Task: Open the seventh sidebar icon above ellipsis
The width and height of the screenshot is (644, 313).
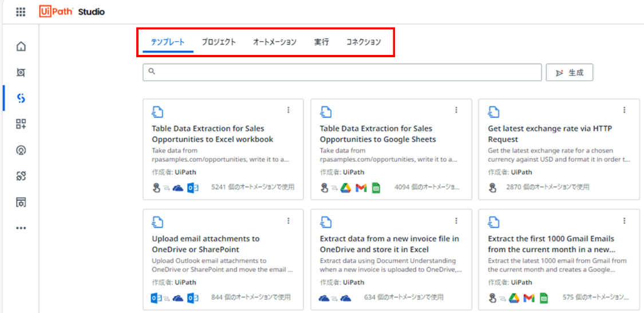Action: click(21, 202)
